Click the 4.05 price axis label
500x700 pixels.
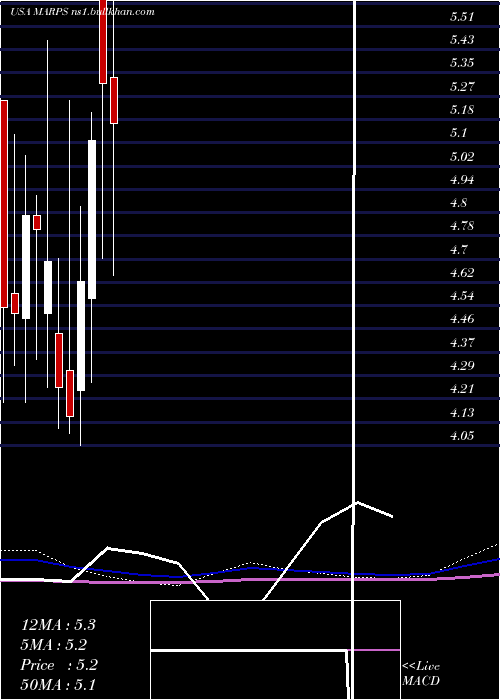pos(462,436)
